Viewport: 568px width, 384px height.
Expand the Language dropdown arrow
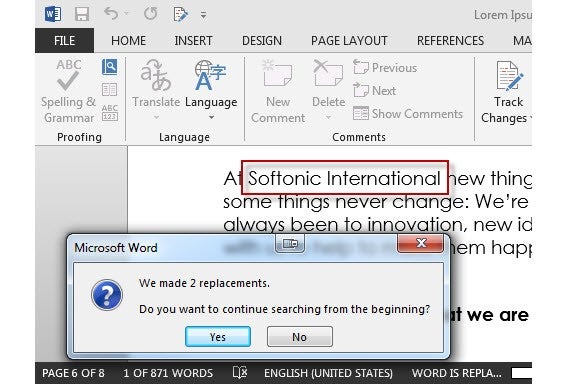pos(211,117)
